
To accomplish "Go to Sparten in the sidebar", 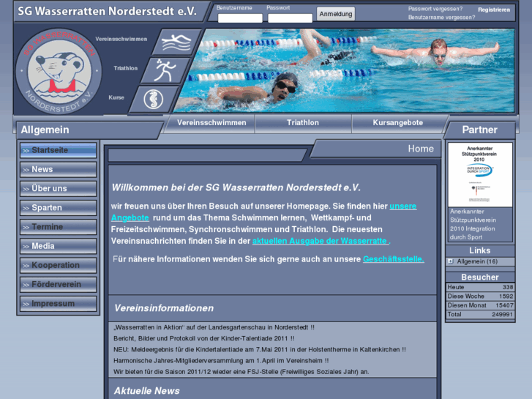I will pos(59,207).
